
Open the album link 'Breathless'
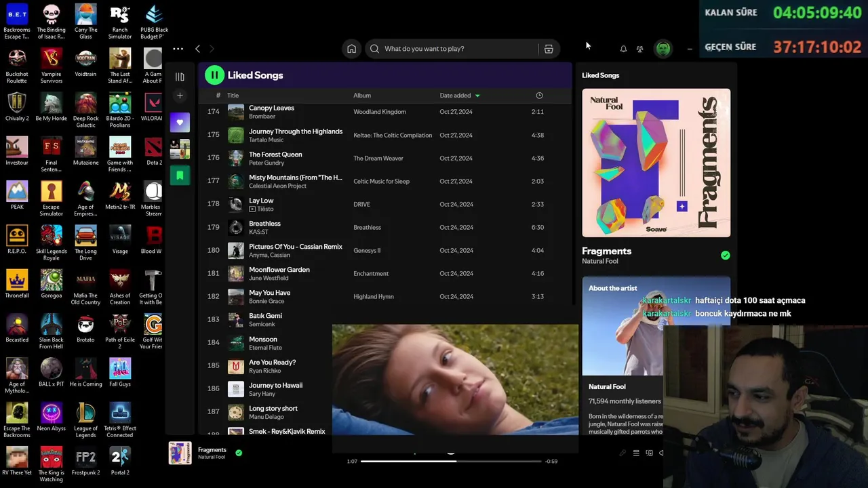(367, 228)
